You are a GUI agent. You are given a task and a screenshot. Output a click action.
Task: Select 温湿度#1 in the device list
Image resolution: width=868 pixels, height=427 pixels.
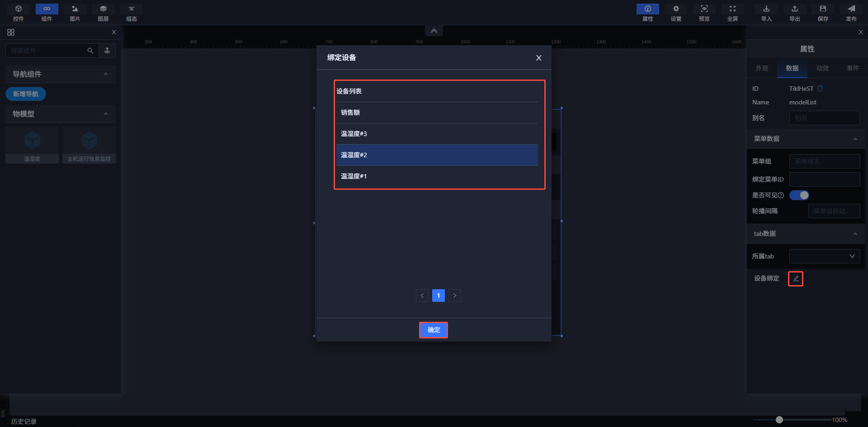[x=437, y=176]
